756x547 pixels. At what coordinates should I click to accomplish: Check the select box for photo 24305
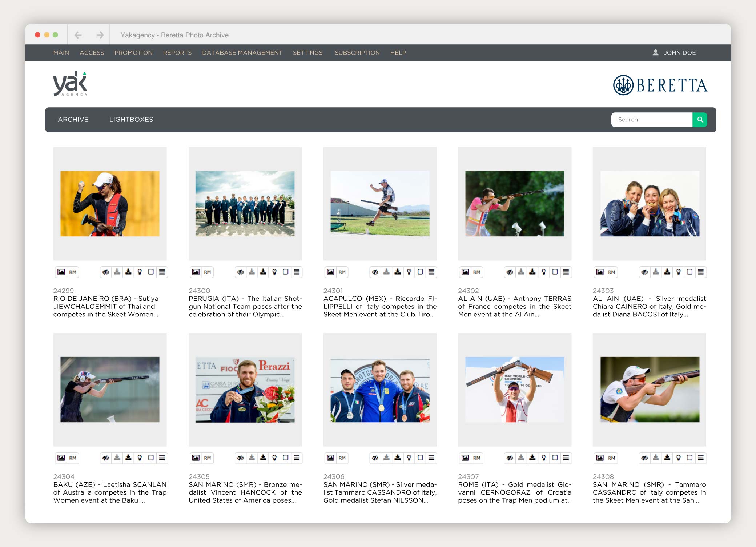tap(286, 458)
